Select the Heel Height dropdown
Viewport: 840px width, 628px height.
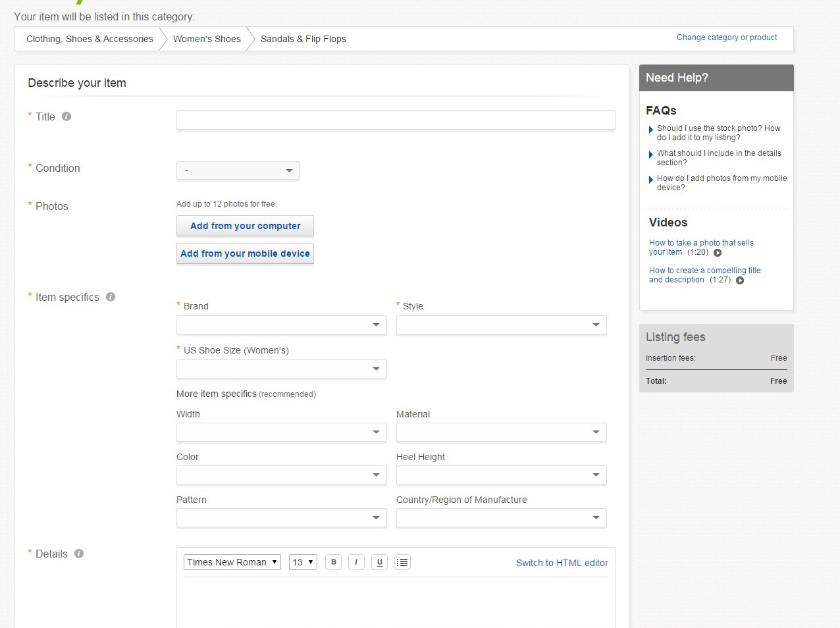coord(501,475)
